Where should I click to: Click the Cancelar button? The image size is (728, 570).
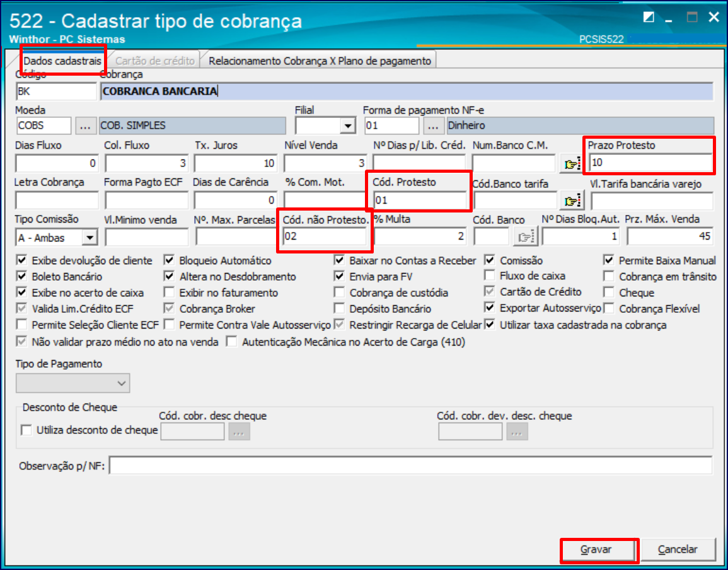point(678,550)
